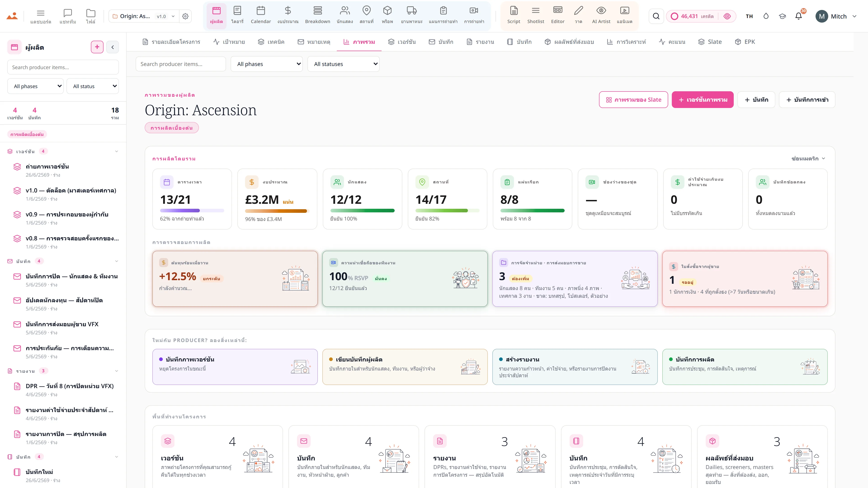
Task: Switch to the รายละเอียดโครงการ tab
Action: pyautogui.click(x=171, y=42)
